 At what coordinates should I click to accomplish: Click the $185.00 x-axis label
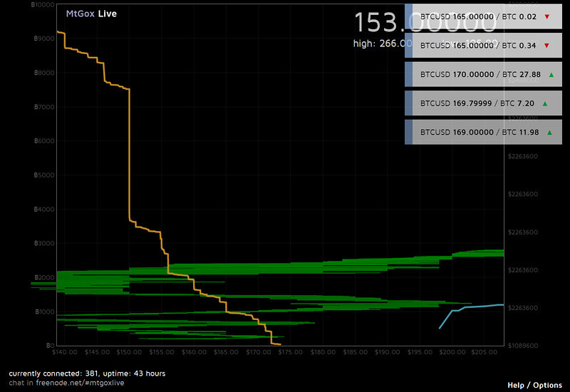coord(355,352)
